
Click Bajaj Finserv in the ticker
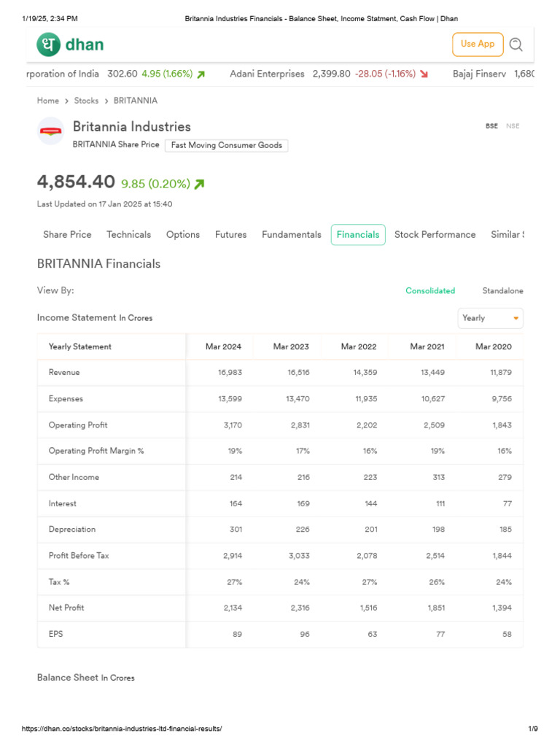click(479, 74)
